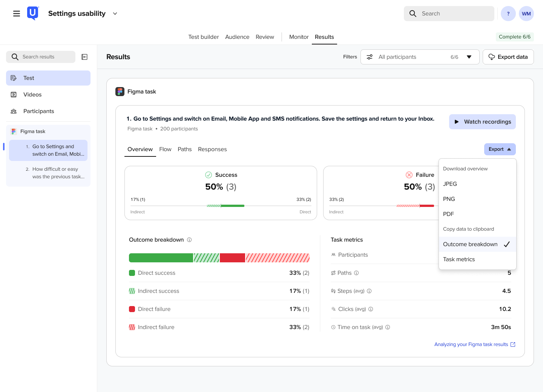Click the Participants people icon in sidebar
Image resolution: width=543 pixels, height=392 pixels.
tap(14, 111)
